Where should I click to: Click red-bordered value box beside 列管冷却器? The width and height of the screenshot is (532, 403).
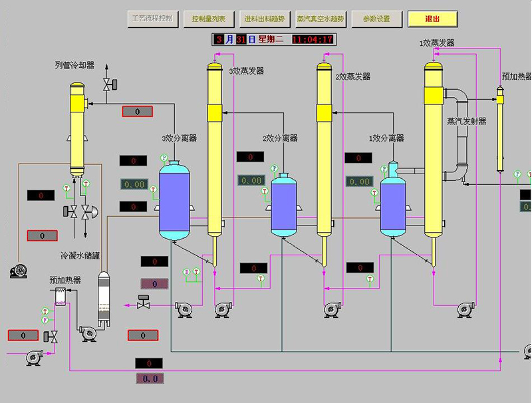137,111
